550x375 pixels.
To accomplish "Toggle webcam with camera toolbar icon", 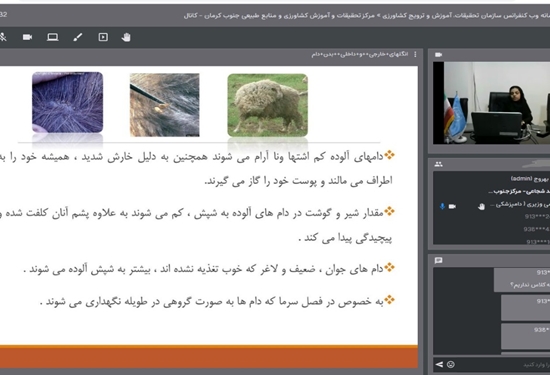I will click(x=27, y=37).
